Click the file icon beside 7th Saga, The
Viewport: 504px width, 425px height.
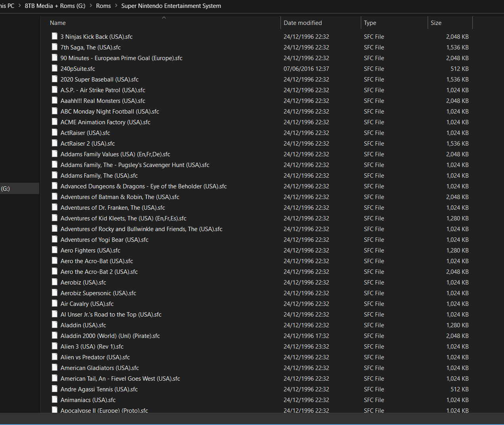pyautogui.click(x=55, y=47)
